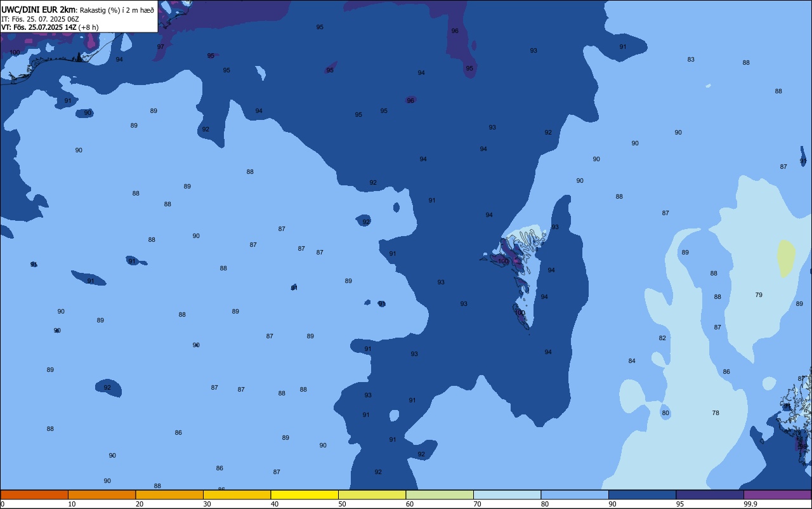Pick the 95–99.9 navy legend swatch
This screenshot has height=509, width=812.
(710, 494)
